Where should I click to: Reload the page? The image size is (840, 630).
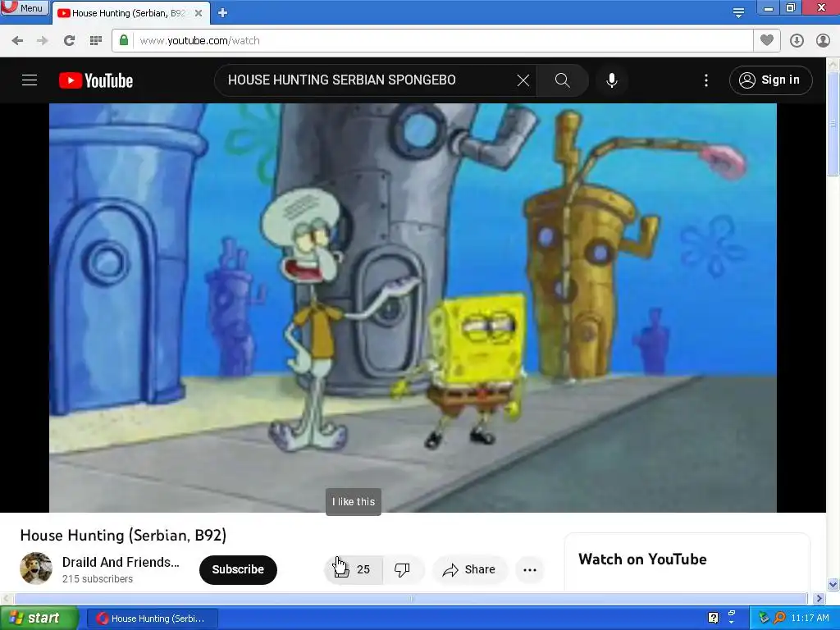69,41
